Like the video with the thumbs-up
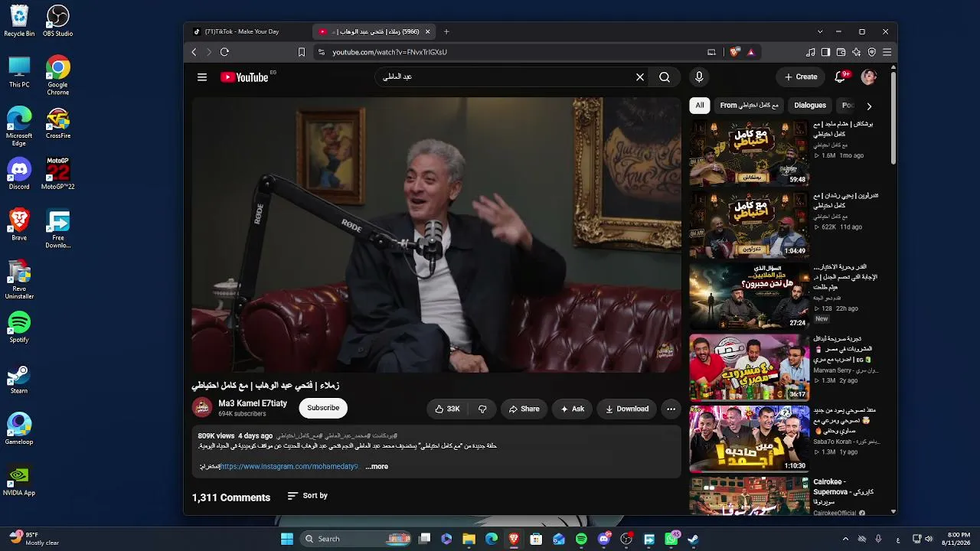The height and width of the screenshot is (551, 980). click(448, 409)
